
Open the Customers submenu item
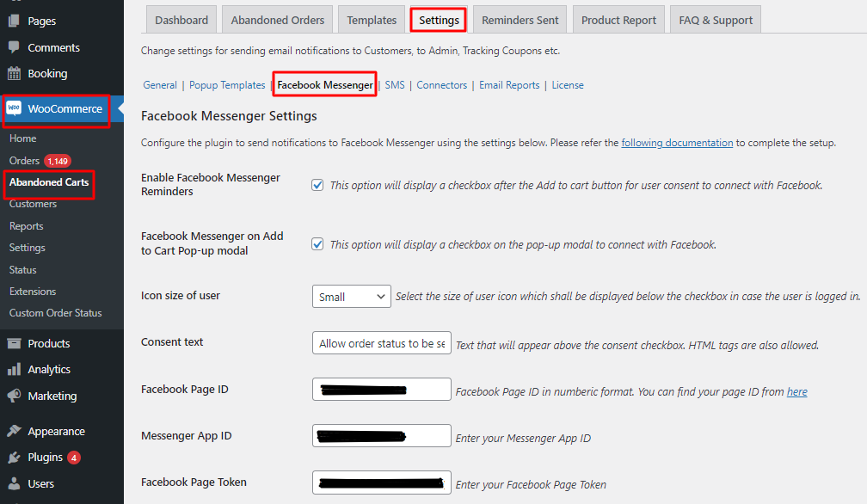click(33, 204)
